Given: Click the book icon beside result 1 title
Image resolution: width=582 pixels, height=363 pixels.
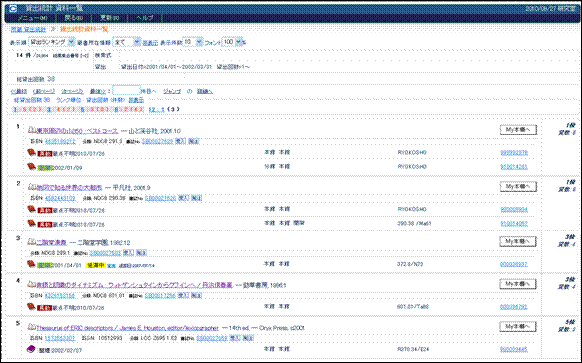Looking at the screenshot, I should pyautogui.click(x=32, y=130).
